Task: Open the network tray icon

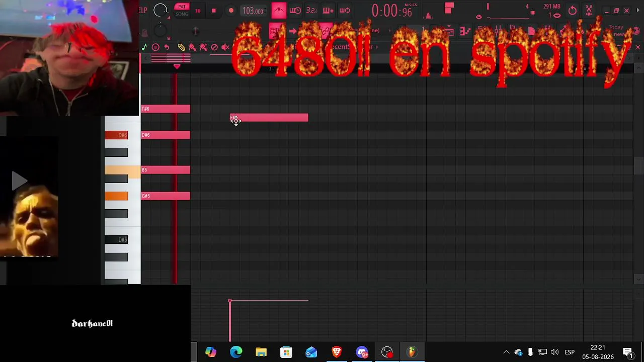Action: pos(542,352)
